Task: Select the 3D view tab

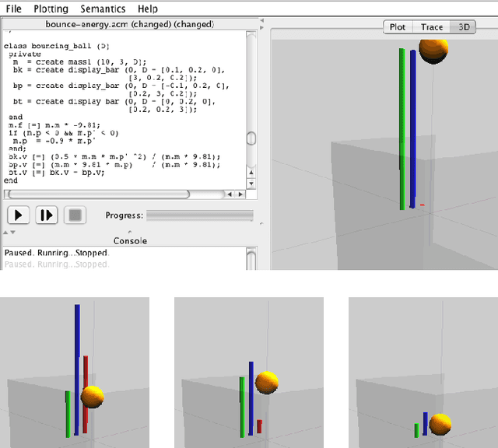Action: [465, 26]
